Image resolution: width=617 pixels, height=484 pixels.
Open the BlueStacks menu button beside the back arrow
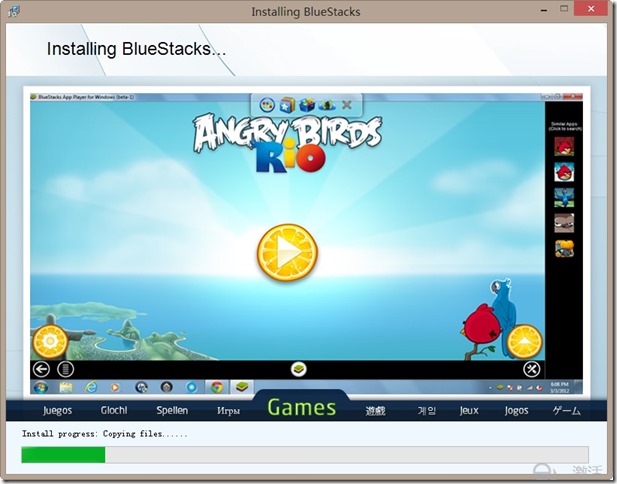65,369
